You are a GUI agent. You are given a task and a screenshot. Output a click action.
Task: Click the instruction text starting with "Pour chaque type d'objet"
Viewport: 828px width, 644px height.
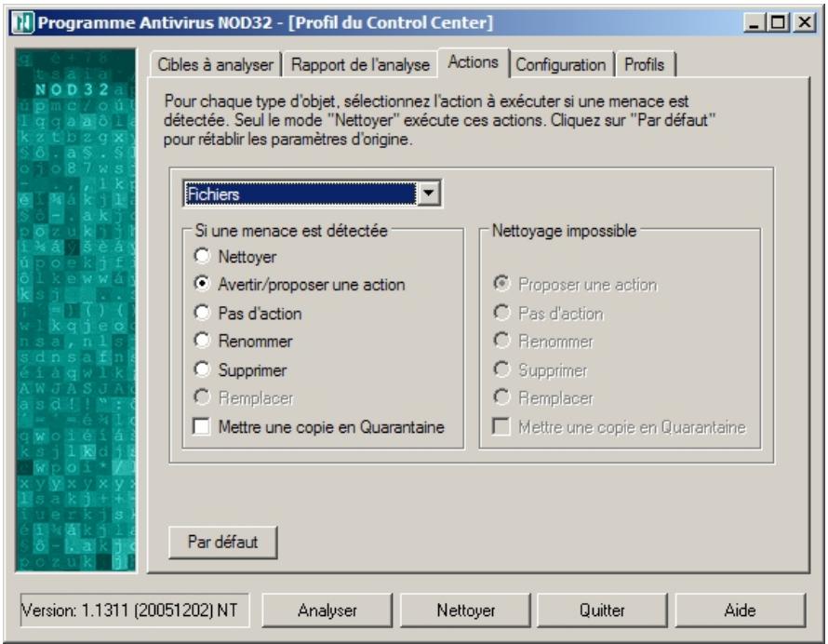(440, 120)
